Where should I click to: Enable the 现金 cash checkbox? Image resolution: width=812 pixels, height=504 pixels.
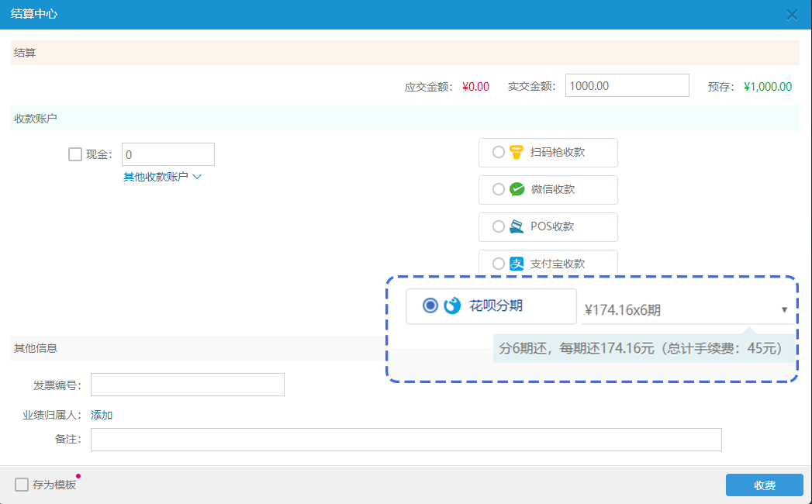pos(75,154)
